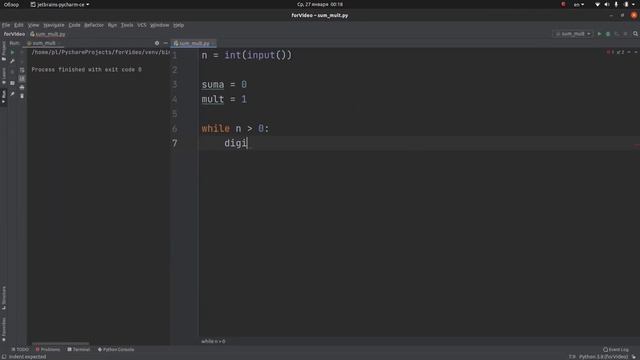Open the Run menu
The width and height of the screenshot is (640, 360).
tap(112, 25)
